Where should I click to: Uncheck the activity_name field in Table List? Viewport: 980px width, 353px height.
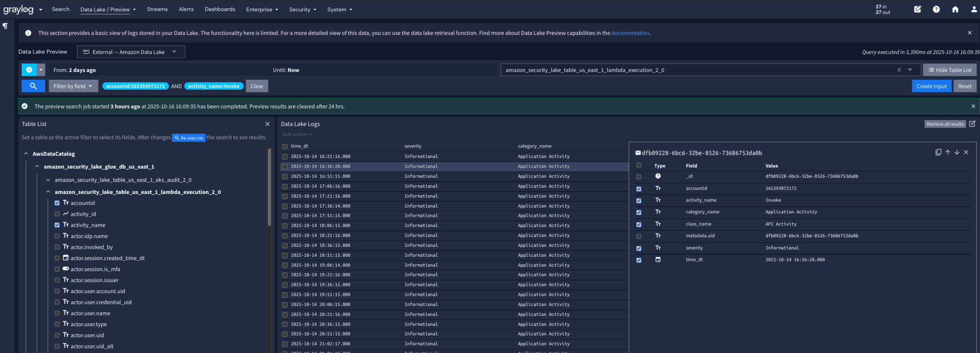(x=57, y=225)
